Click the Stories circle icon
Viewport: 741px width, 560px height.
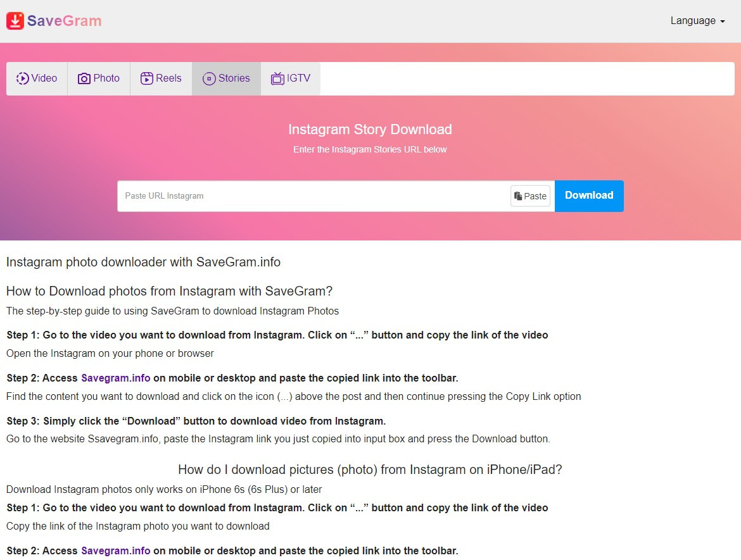[209, 78]
